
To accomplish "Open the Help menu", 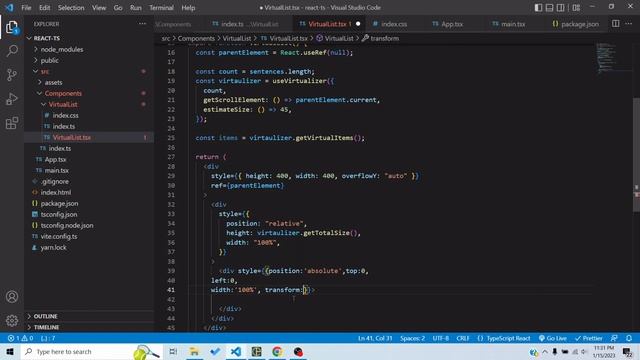I will tap(188, 8).
